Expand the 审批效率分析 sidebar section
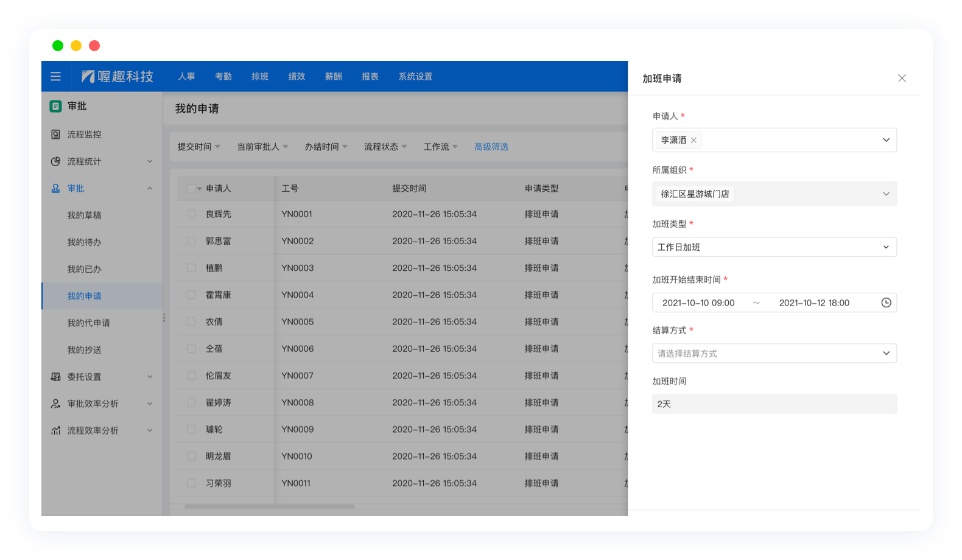This screenshot has height=560, width=962. click(150, 404)
